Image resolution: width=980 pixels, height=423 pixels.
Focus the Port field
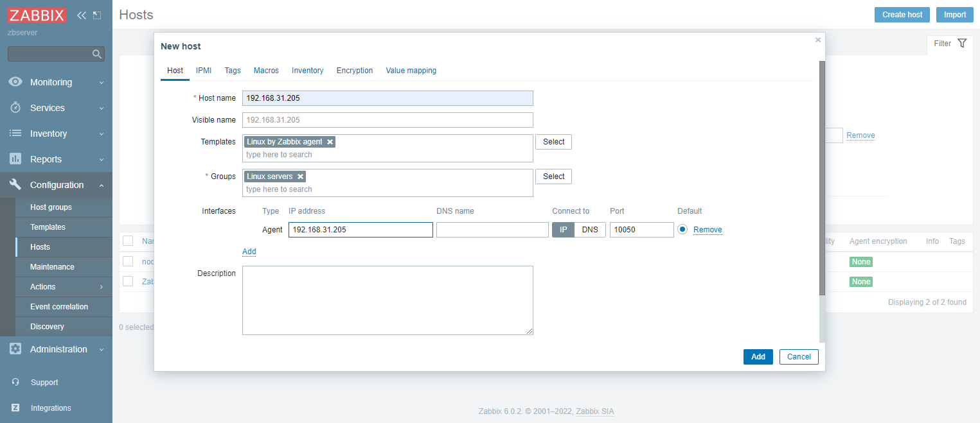click(x=642, y=230)
